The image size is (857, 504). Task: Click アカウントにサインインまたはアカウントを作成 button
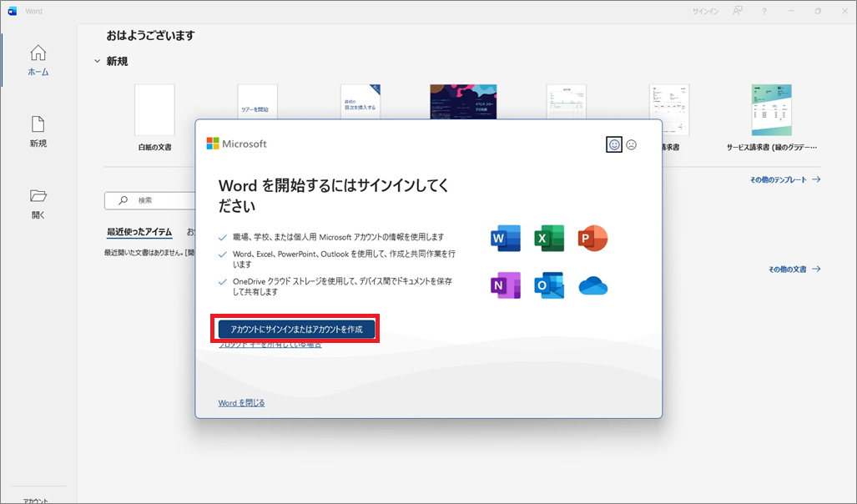click(x=296, y=330)
